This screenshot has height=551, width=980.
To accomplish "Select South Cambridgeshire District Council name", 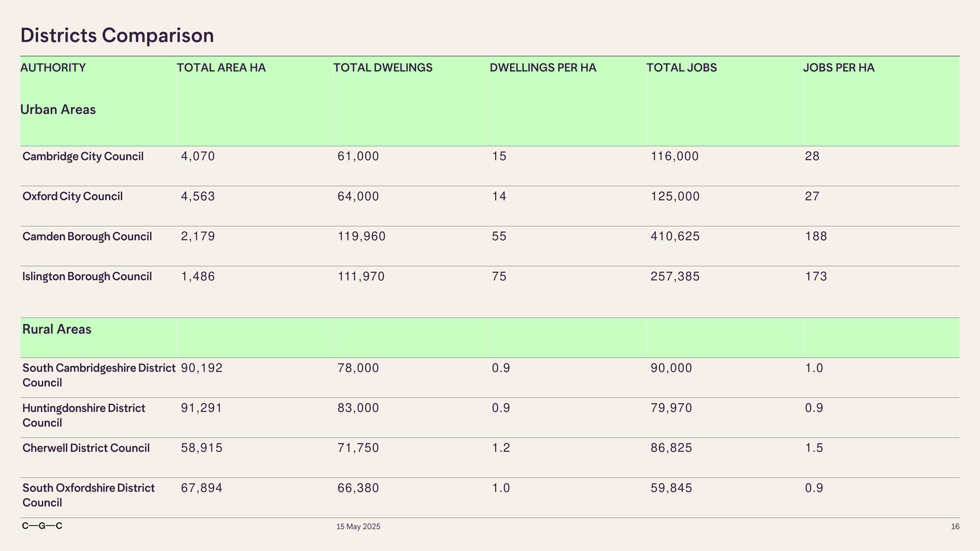I will click(x=99, y=375).
